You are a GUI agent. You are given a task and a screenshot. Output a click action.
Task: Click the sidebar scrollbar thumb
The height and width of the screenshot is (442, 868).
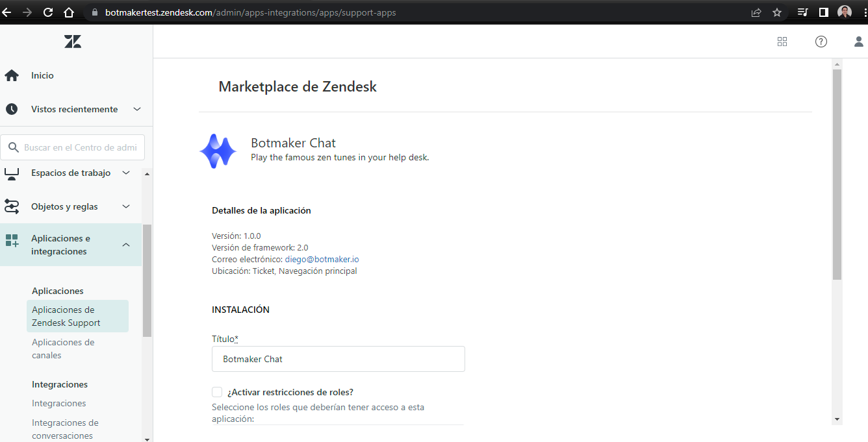click(x=147, y=280)
